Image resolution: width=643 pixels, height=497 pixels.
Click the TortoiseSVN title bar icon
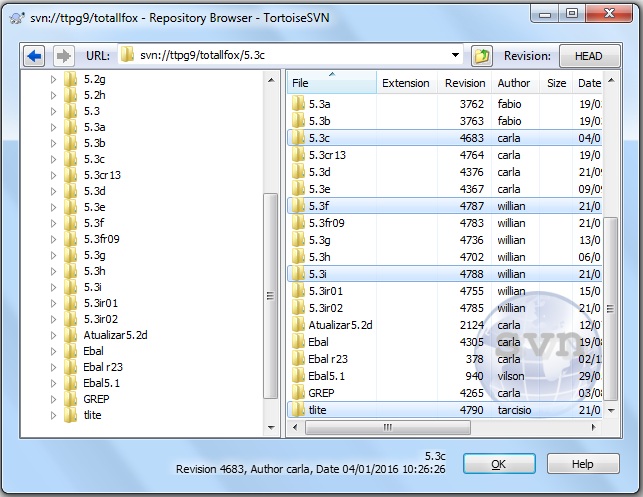16,18
